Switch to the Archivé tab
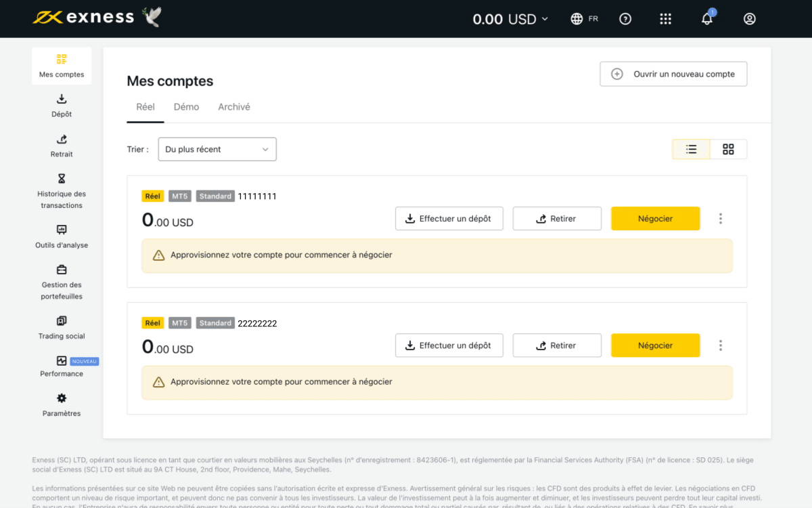 click(234, 107)
